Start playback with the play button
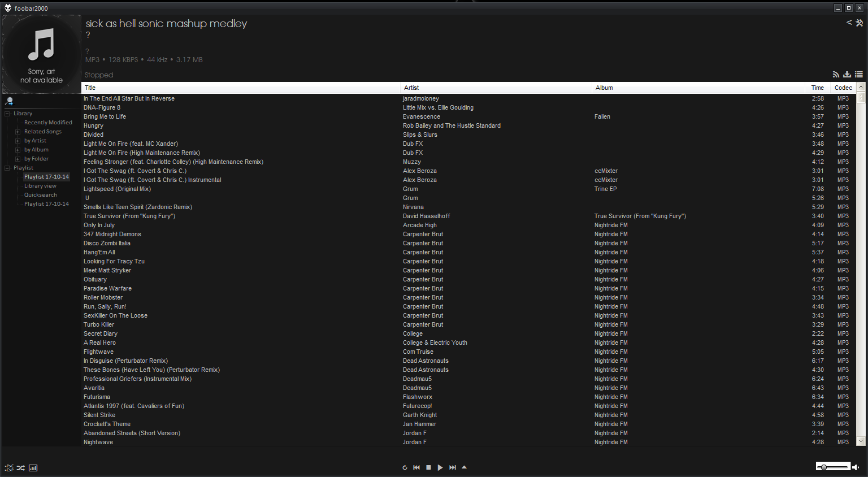Viewport: 868px width, 477px height. click(440, 467)
